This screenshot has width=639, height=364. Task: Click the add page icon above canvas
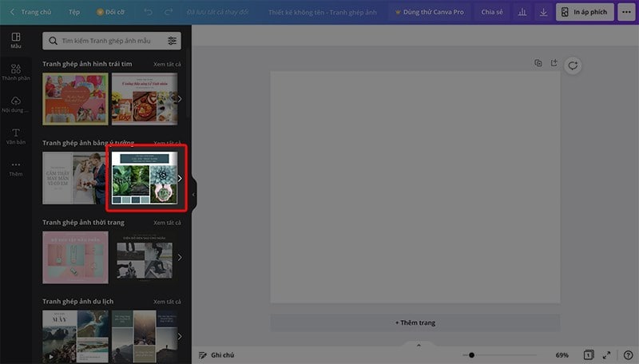553,63
